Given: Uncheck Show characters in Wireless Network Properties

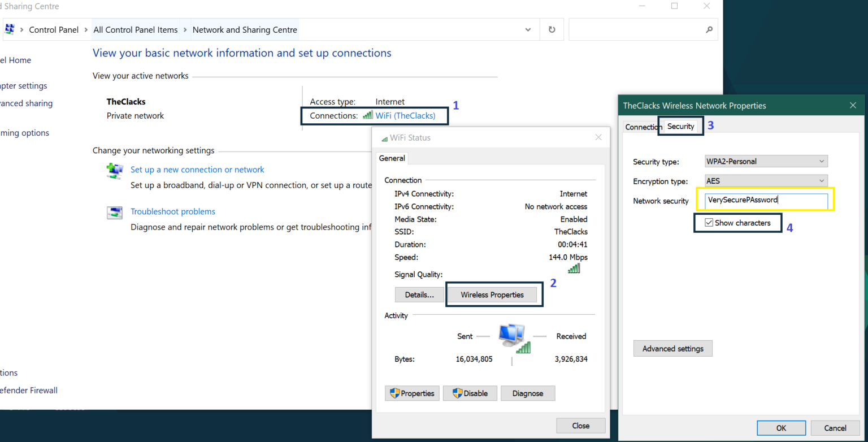Looking at the screenshot, I should [x=709, y=222].
